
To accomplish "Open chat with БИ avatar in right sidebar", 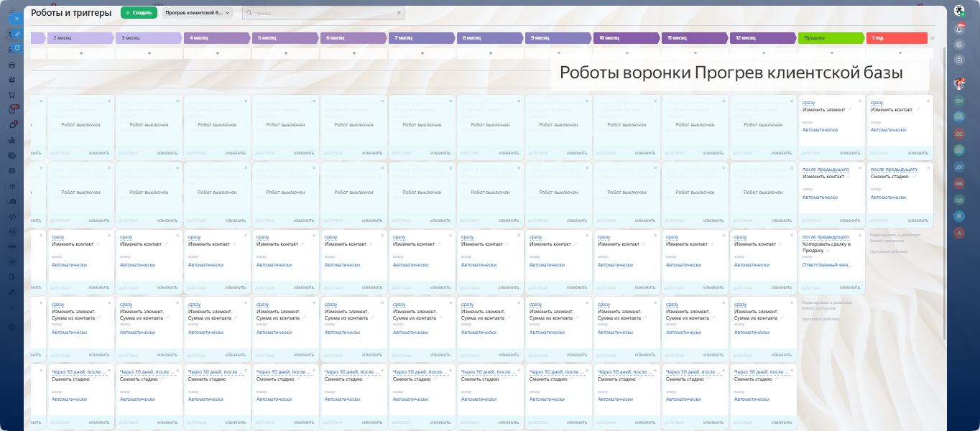I will (959, 101).
